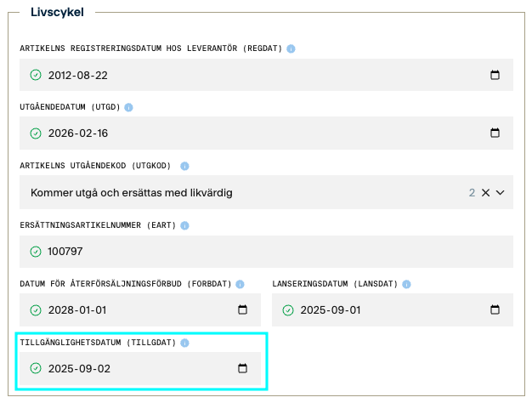Click the FORBDAT date field 2028-01-01
The height and width of the screenshot is (403, 532).
point(127,309)
